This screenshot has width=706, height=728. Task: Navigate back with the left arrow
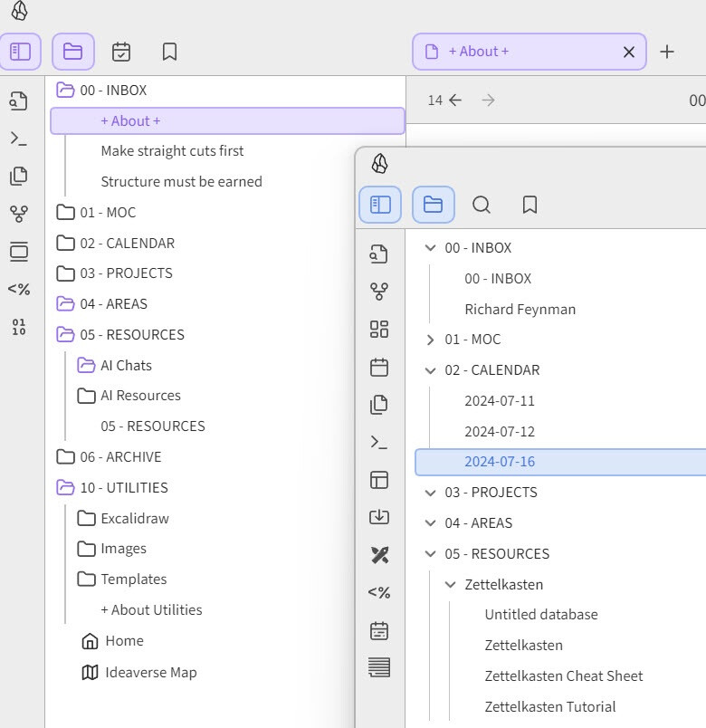coord(455,101)
